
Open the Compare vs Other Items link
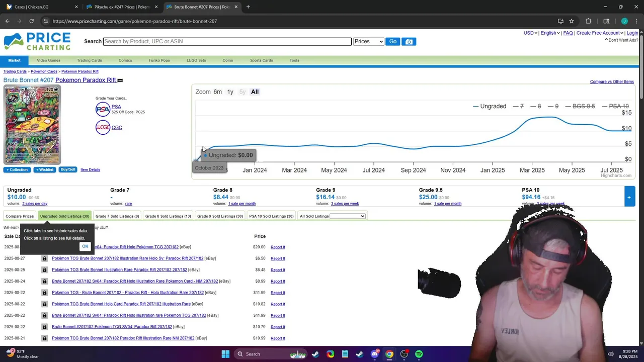point(612,81)
